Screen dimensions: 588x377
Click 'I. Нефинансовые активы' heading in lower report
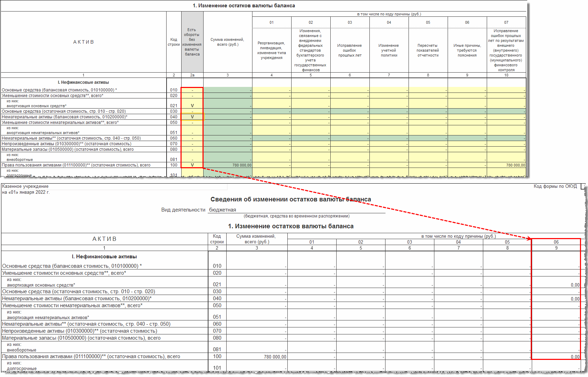coord(104,257)
